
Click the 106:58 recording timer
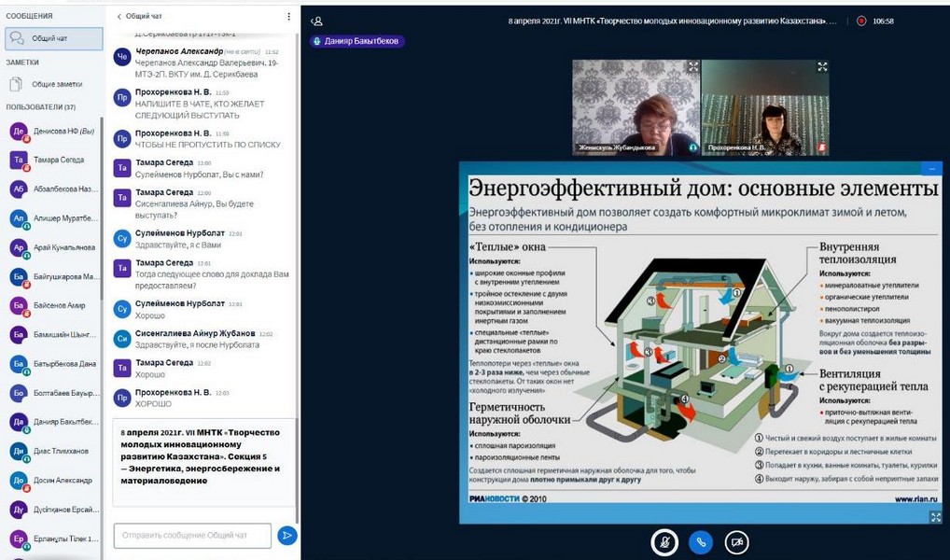883,21
